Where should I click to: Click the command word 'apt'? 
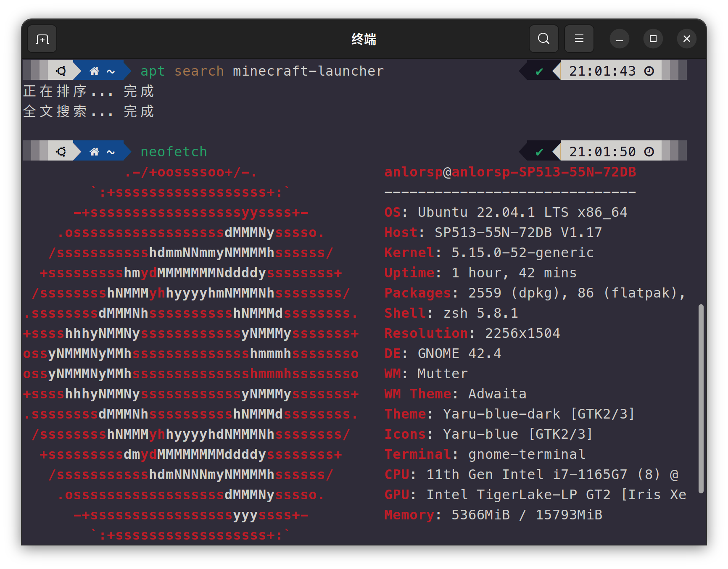coord(153,71)
